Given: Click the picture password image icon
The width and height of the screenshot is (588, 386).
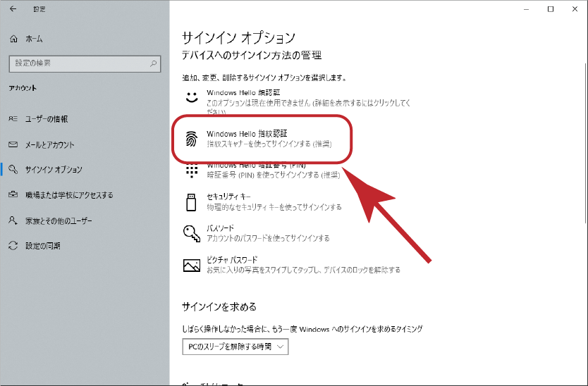Looking at the screenshot, I should tap(192, 265).
